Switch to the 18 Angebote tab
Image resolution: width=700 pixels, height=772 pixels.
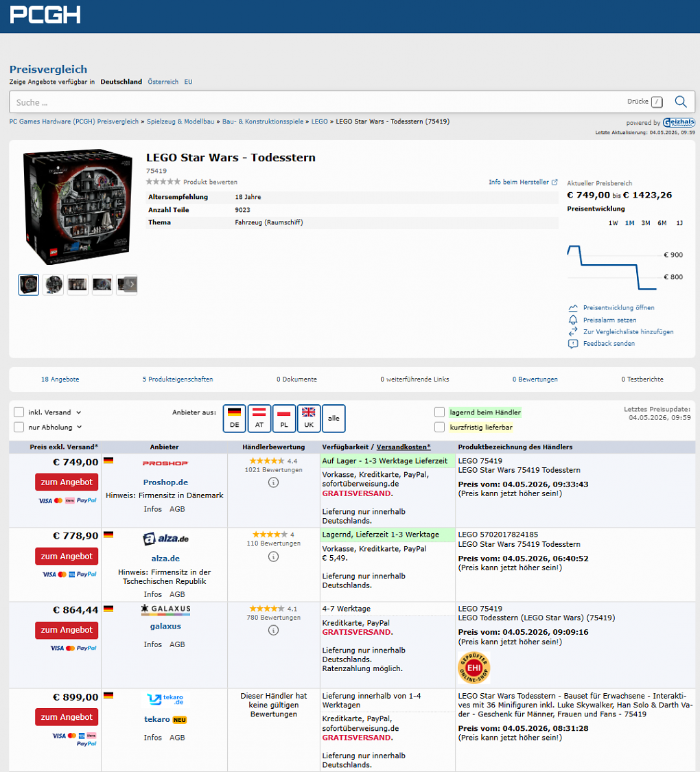[x=60, y=379]
